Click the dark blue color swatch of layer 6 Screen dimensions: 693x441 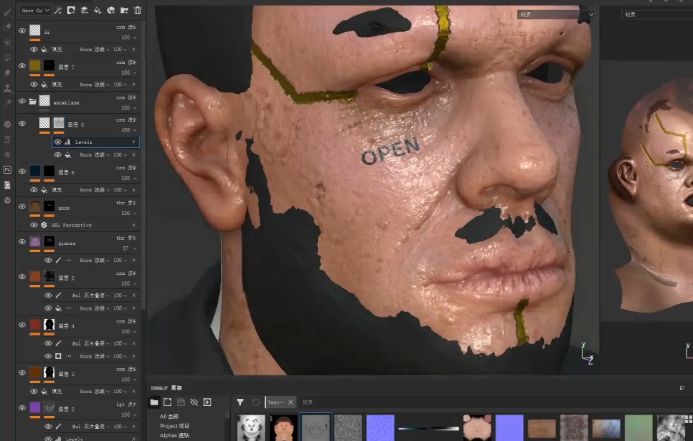coord(35,171)
